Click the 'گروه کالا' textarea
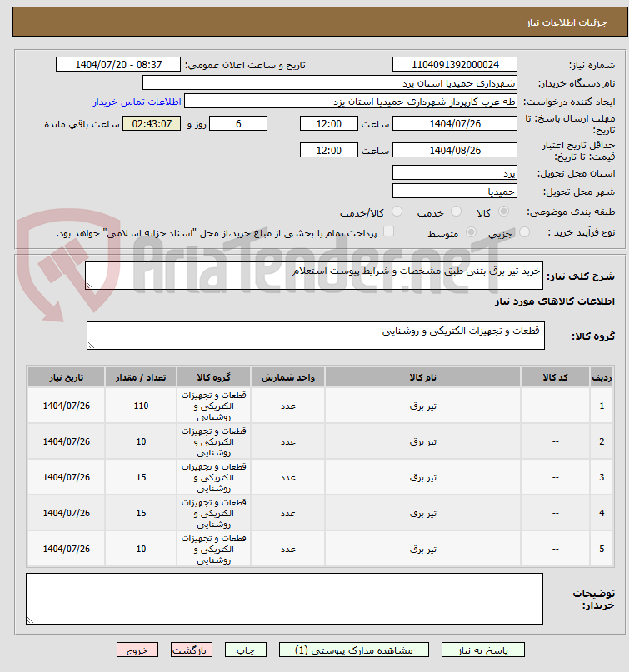Screen dimensions: 629x672 (316, 336)
